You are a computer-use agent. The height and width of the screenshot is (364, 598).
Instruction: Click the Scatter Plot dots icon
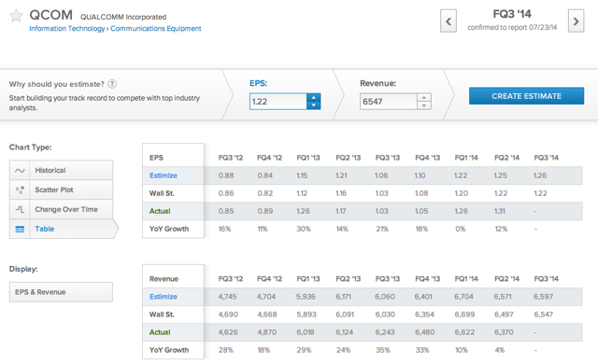point(20,189)
